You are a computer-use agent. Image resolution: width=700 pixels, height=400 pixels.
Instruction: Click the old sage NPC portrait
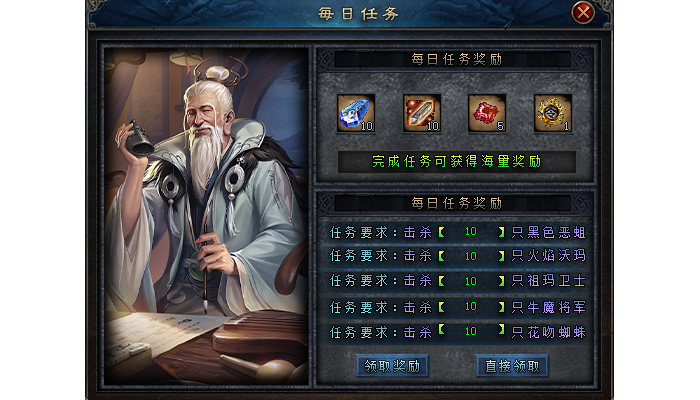click(x=206, y=217)
